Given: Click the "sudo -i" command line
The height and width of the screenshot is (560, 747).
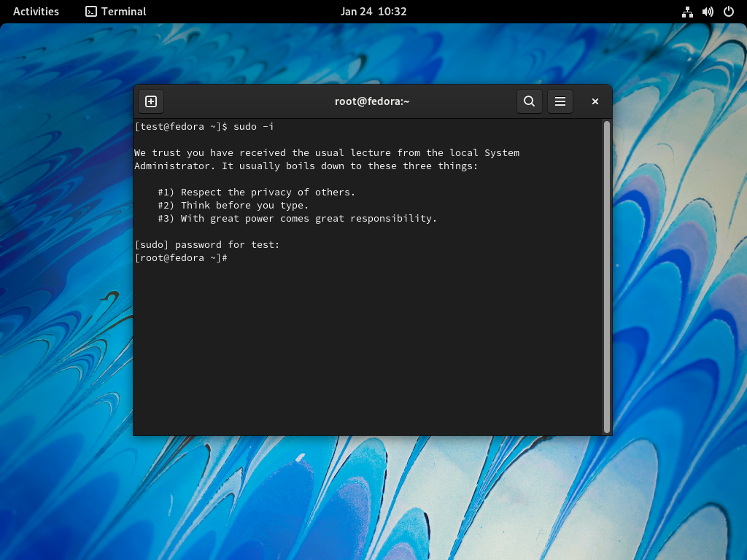Looking at the screenshot, I should tap(204, 127).
